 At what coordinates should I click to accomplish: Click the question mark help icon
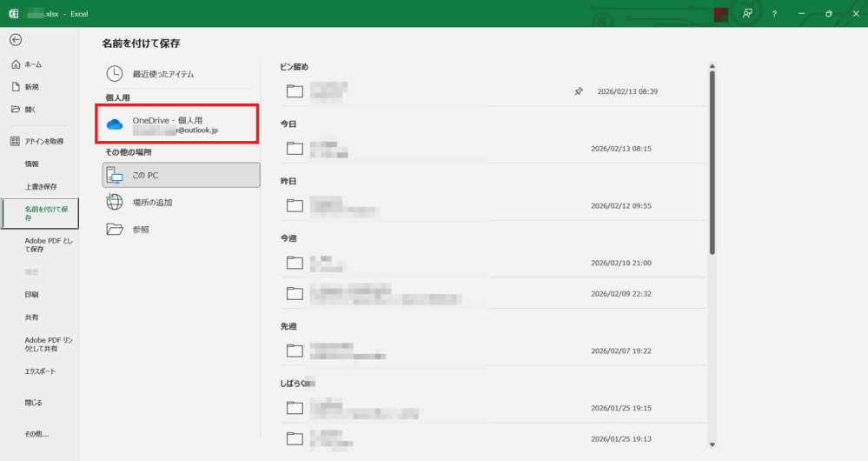point(774,14)
